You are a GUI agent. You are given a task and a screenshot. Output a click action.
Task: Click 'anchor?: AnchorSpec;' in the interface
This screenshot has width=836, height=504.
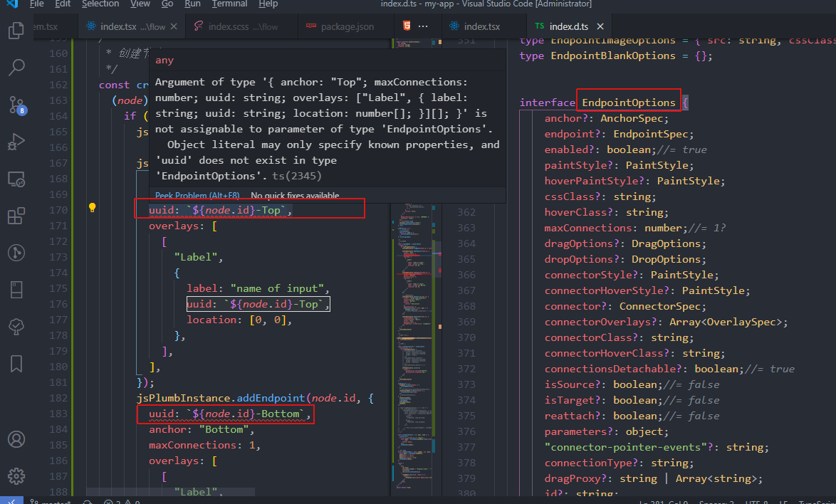pyautogui.click(x=607, y=118)
